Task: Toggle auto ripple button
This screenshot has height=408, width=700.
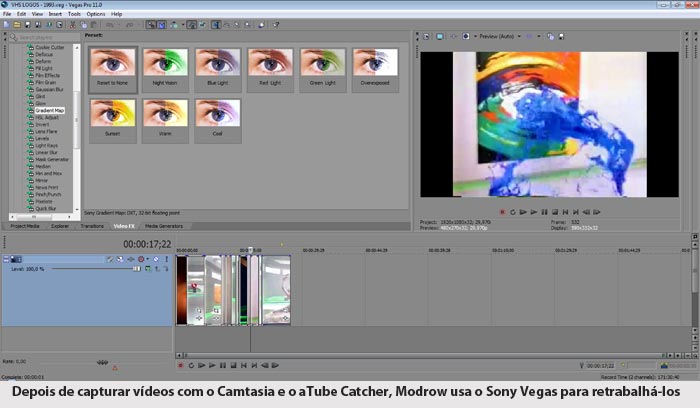Action: point(174,25)
